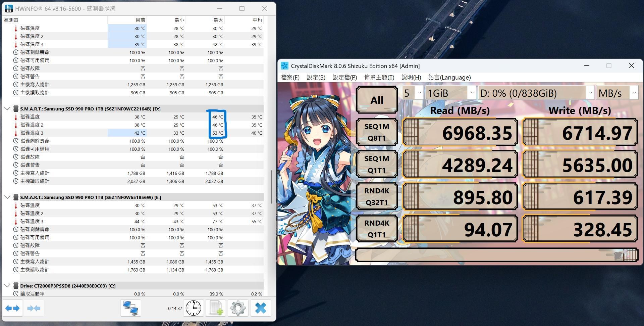Click clock icon beside 讀取活動率
The width and height of the screenshot is (644, 326).
(16, 293)
